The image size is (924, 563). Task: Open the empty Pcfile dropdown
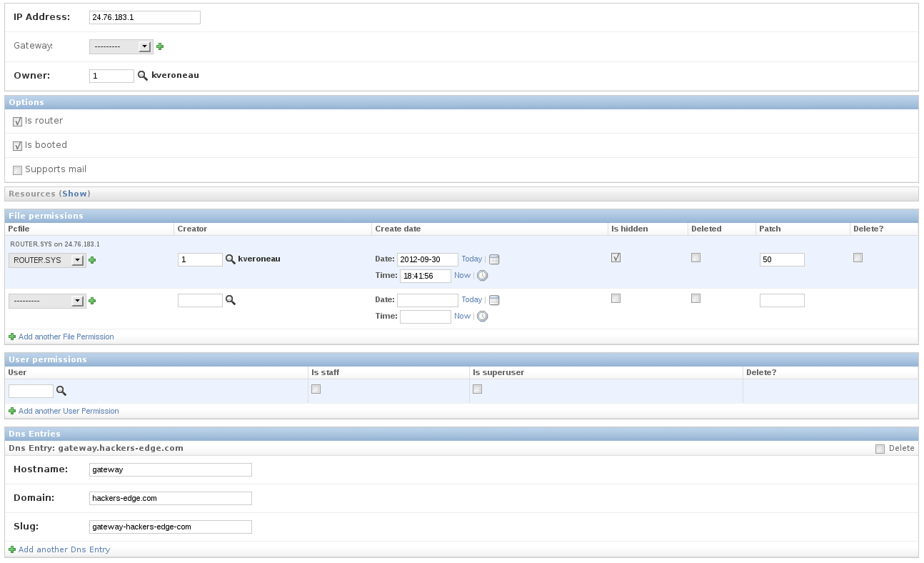click(47, 302)
